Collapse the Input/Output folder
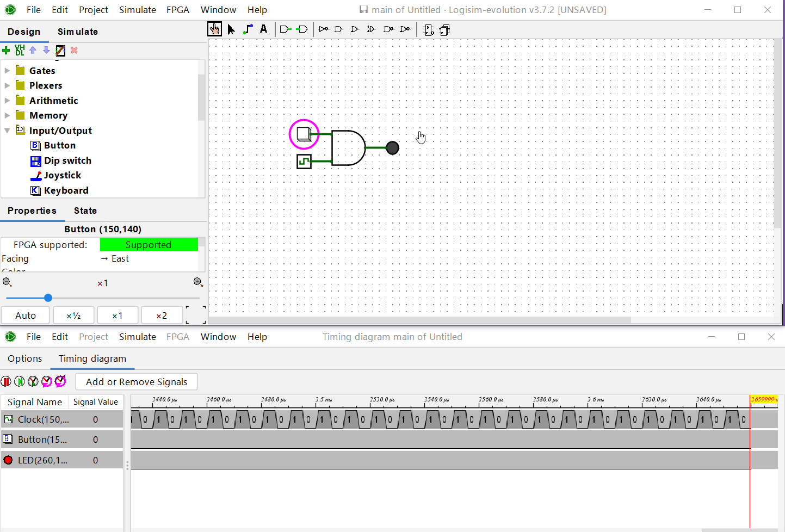This screenshot has width=785, height=532. 7,131
